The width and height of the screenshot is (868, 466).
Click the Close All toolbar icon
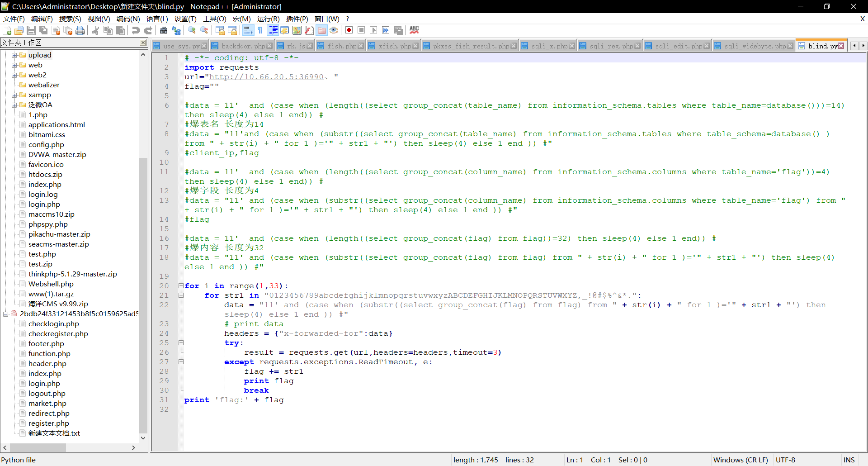pos(68,30)
